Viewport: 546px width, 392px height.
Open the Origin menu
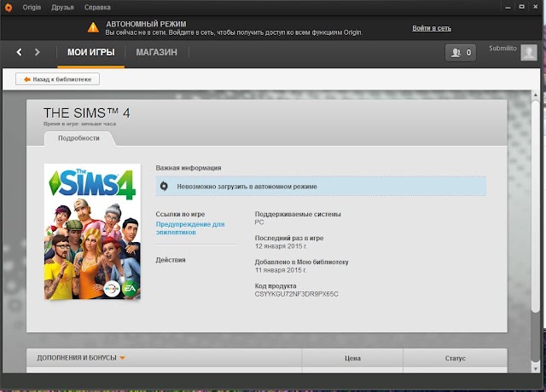point(32,8)
